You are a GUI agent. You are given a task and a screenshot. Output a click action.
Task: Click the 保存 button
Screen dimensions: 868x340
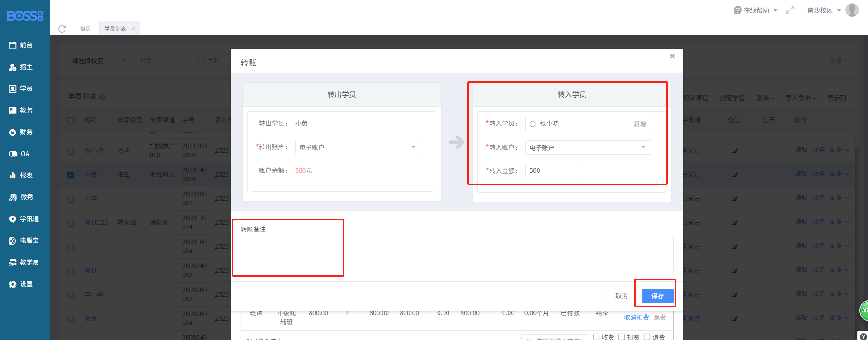point(657,296)
